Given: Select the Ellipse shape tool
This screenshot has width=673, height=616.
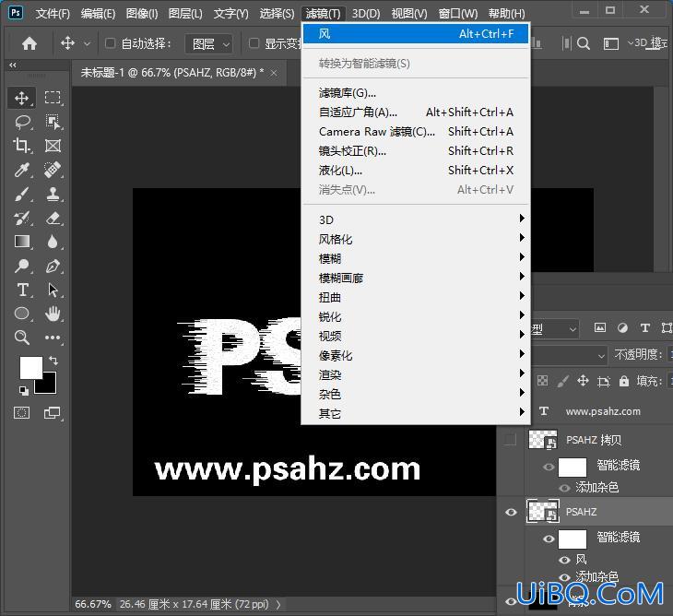Looking at the screenshot, I should pyautogui.click(x=21, y=314).
